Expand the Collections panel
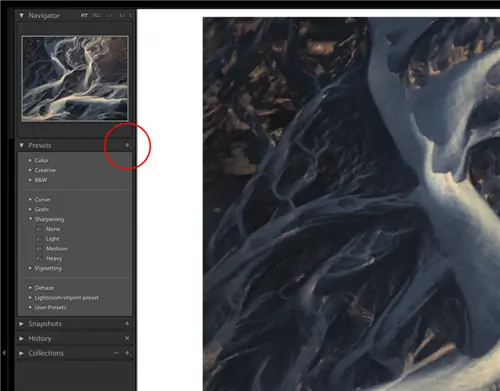Screen dimensions: 500x391 [x=22, y=353]
